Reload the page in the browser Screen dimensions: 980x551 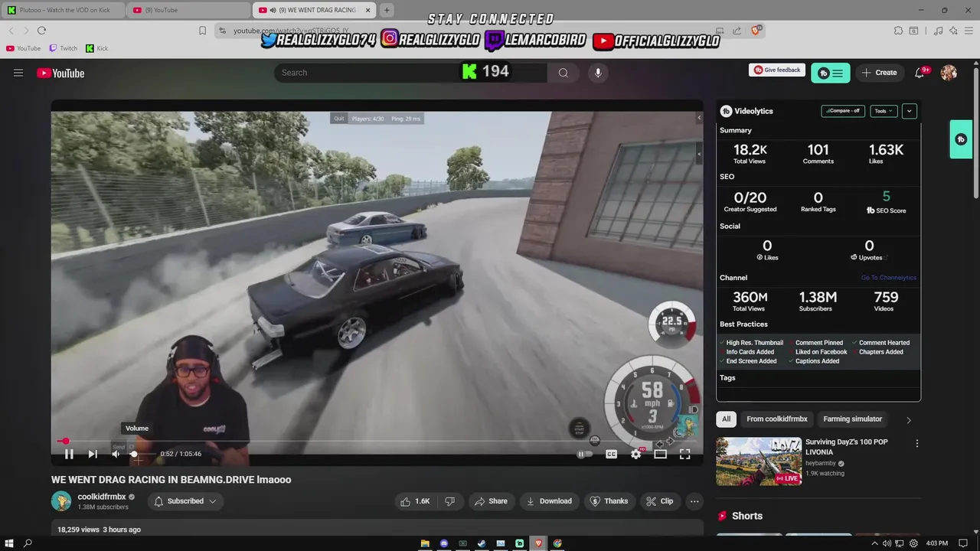click(x=41, y=31)
